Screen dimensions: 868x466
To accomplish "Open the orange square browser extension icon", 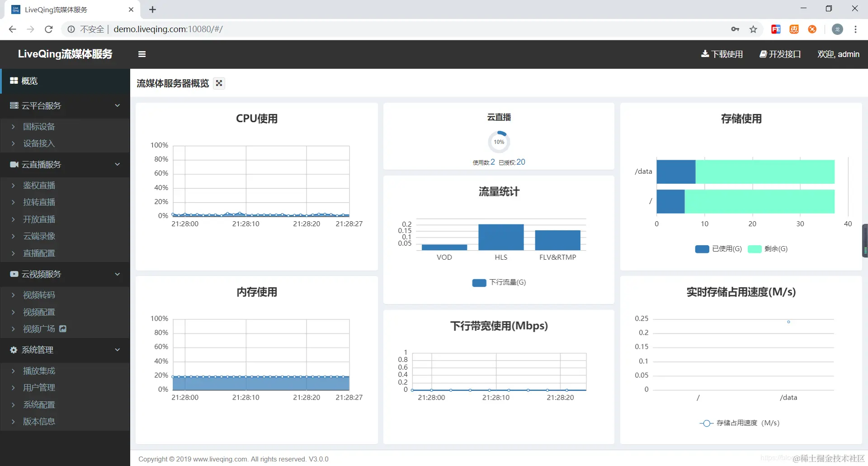I will 794,29.
